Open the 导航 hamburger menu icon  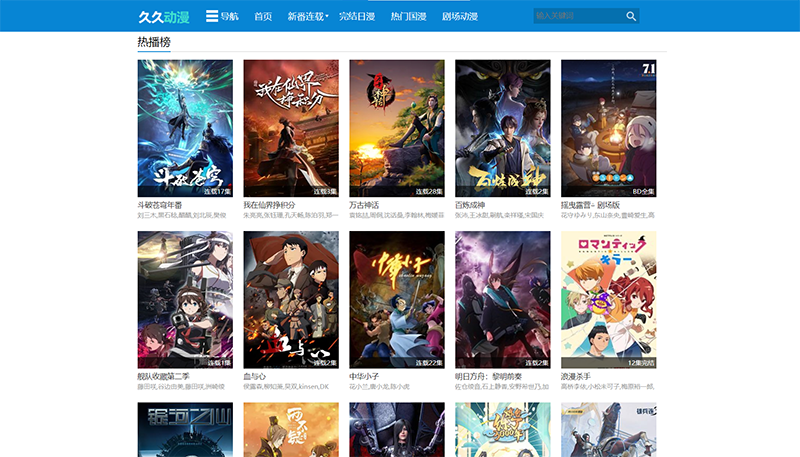point(212,16)
